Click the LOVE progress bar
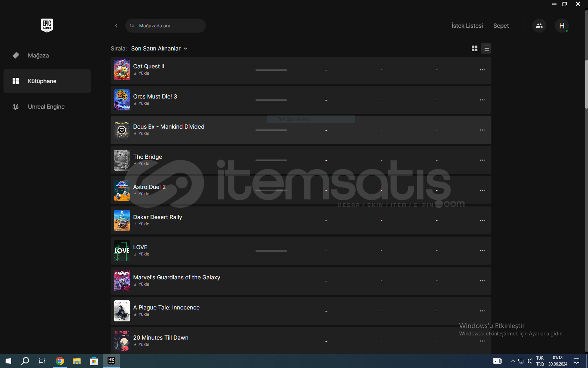This screenshot has width=588, height=368. [x=271, y=251]
